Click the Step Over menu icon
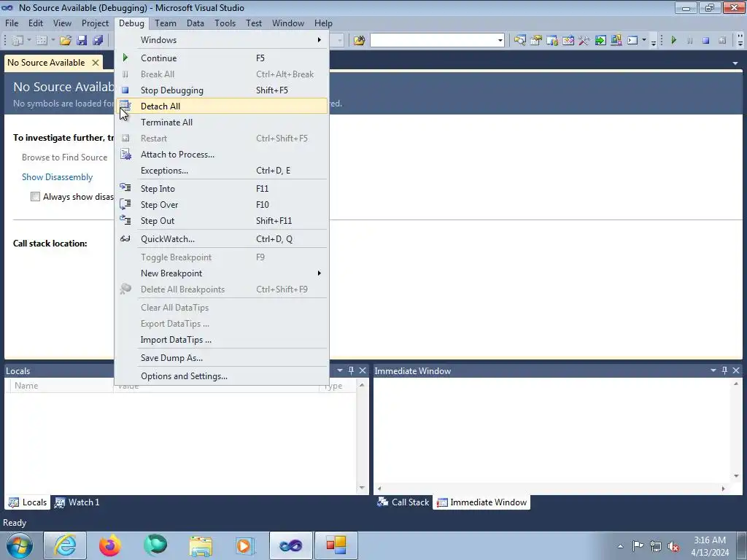 (125, 204)
